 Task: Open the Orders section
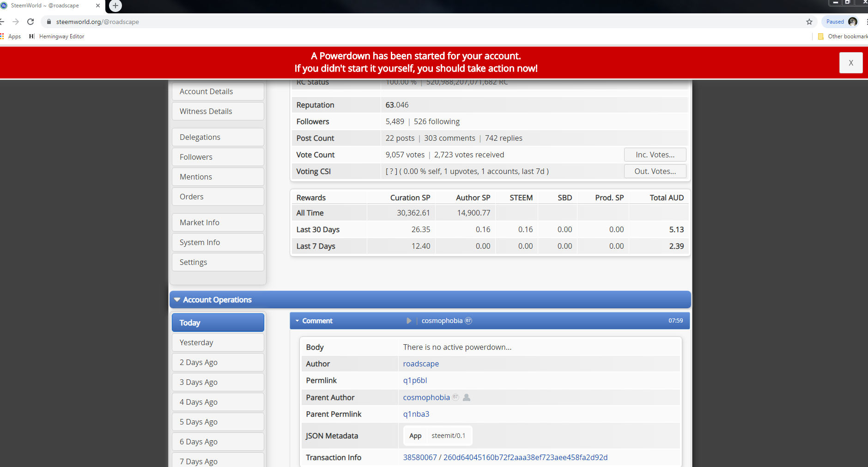(218, 197)
